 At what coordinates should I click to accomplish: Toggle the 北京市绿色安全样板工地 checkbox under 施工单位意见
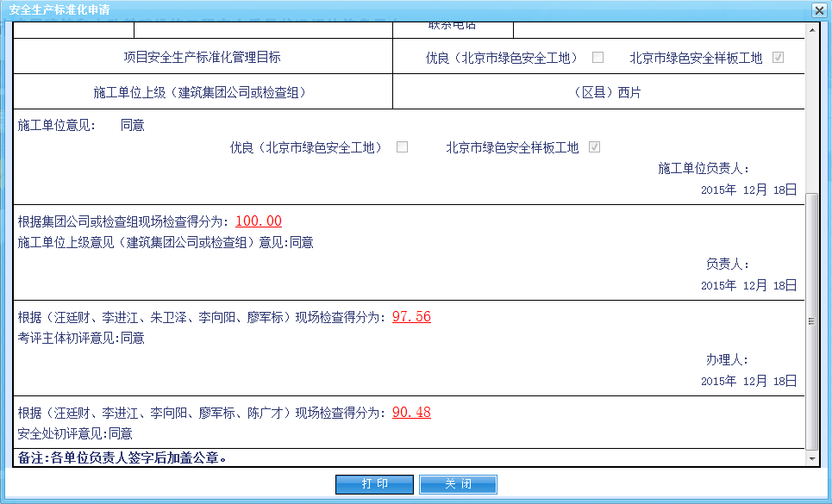[594, 147]
